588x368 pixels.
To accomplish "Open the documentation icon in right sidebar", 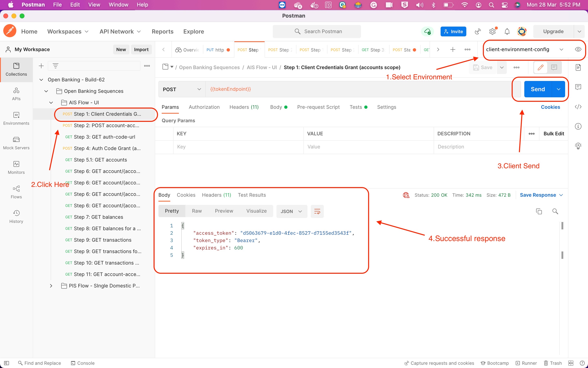I will coord(578,67).
